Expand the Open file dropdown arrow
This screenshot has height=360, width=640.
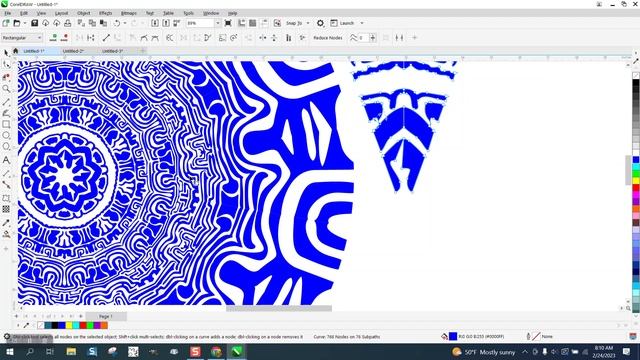click(24, 23)
